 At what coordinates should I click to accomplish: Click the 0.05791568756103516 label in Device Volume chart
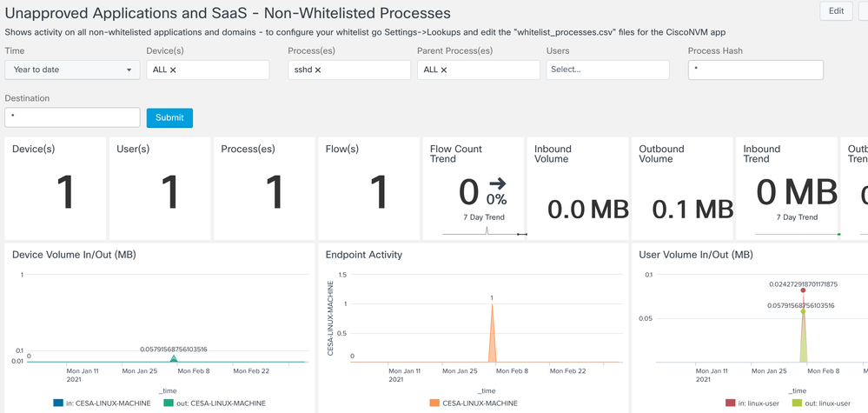174,350
